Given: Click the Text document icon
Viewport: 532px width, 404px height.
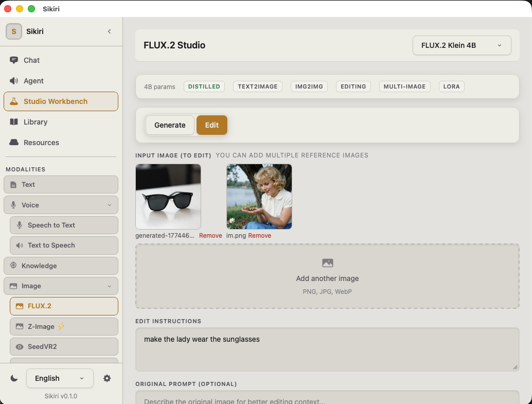Looking at the screenshot, I should tap(13, 185).
